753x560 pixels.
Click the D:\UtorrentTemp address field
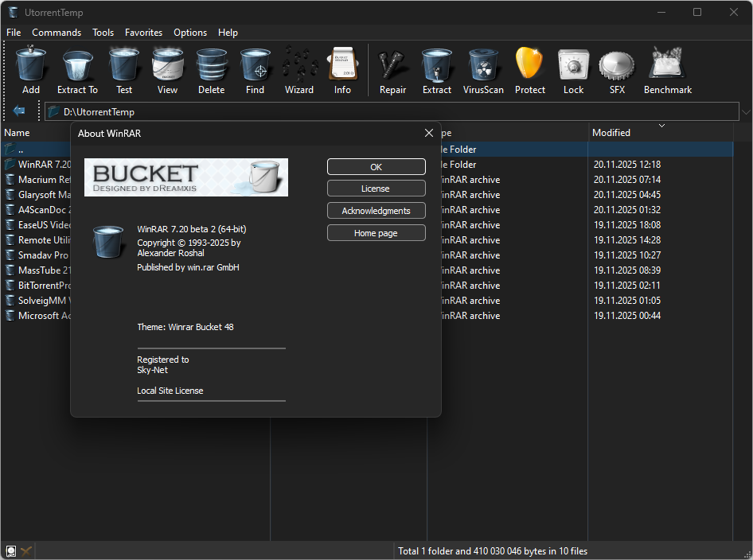click(392, 112)
